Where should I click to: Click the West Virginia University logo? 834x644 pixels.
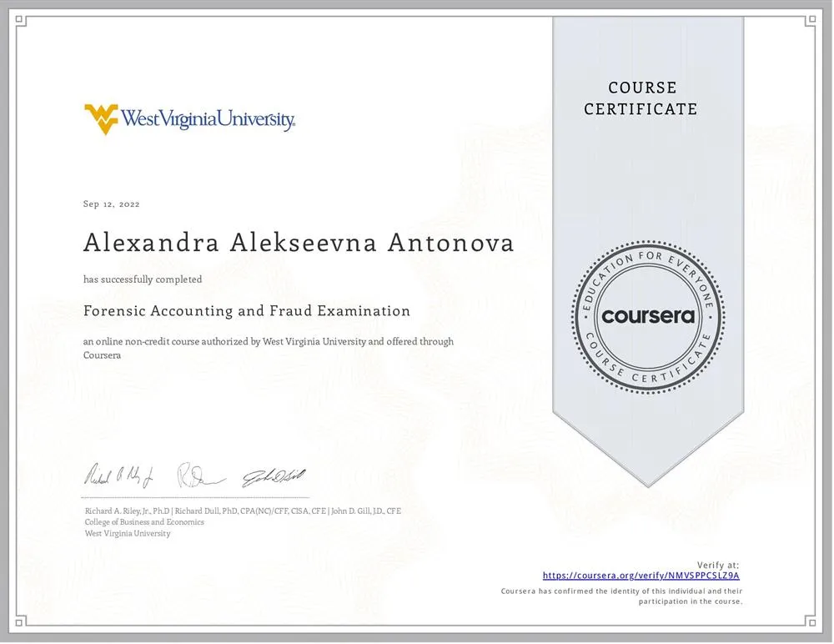click(189, 118)
